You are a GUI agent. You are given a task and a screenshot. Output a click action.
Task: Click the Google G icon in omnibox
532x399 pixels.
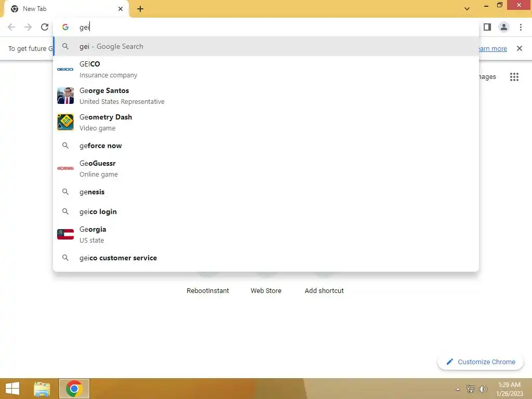coord(65,27)
